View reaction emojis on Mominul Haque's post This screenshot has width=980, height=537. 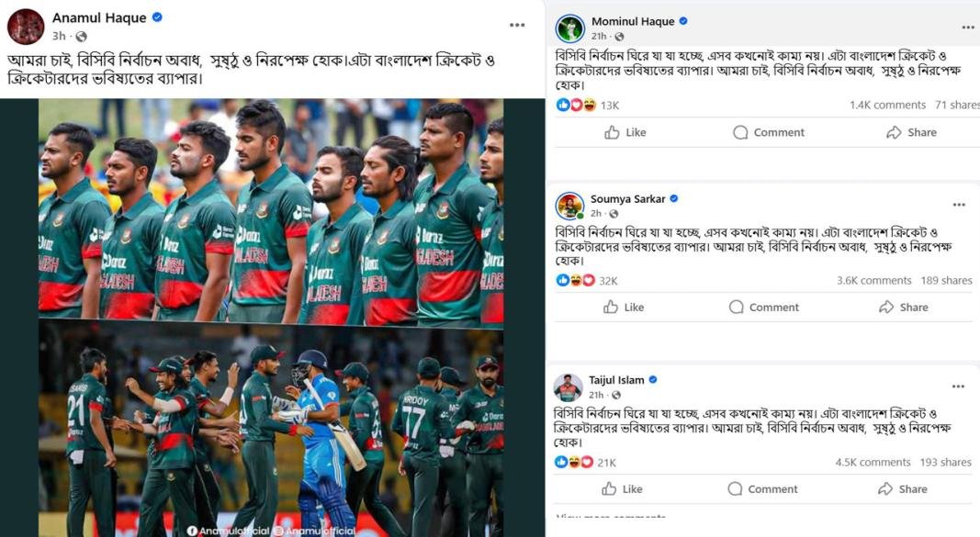coord(576,105)
